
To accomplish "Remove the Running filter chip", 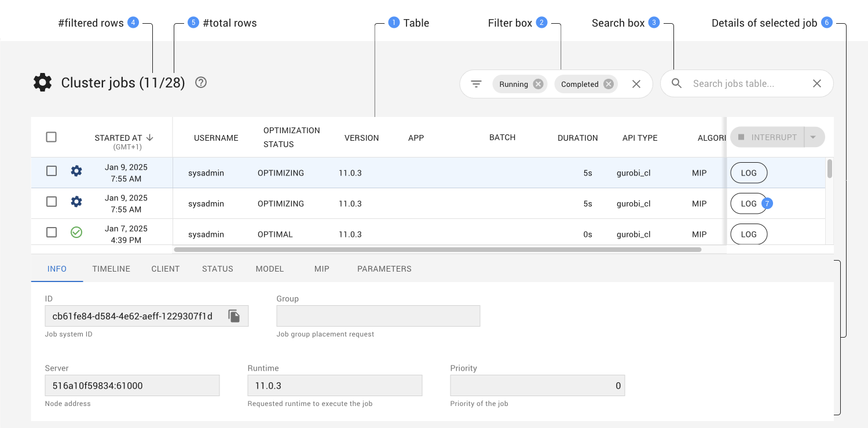I will [538, 84].
